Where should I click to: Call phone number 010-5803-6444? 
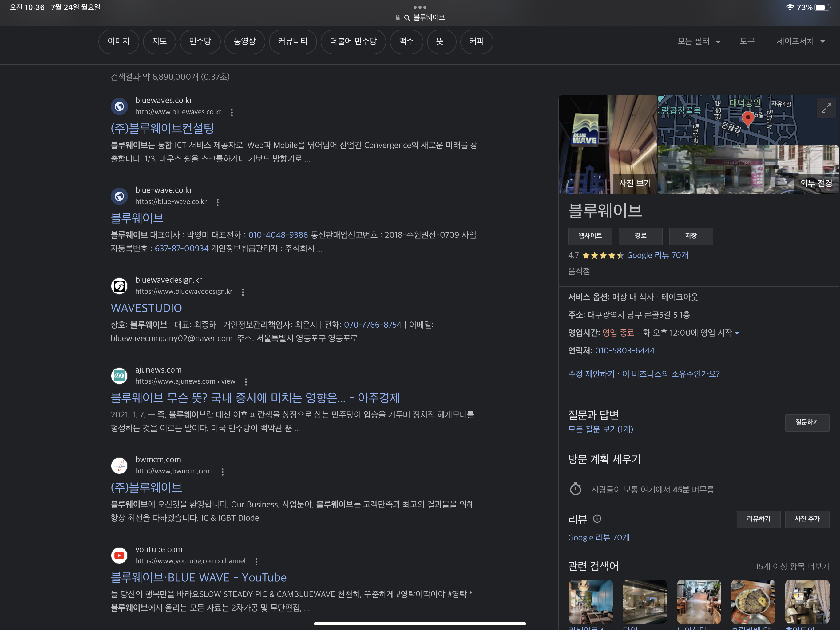coord(625,351)
